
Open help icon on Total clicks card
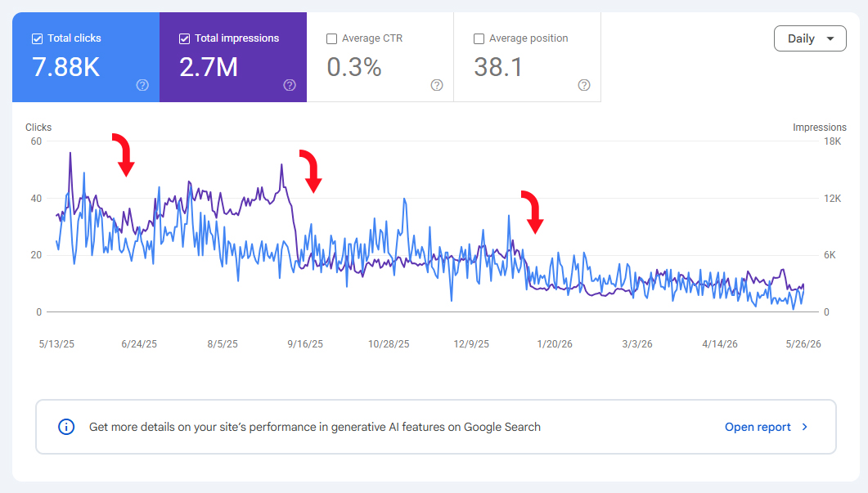pyautogui.click(x=142, y=85)
